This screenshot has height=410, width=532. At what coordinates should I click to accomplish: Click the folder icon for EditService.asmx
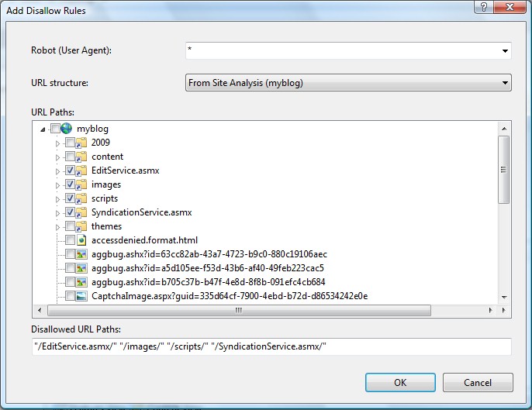[81, 171]
